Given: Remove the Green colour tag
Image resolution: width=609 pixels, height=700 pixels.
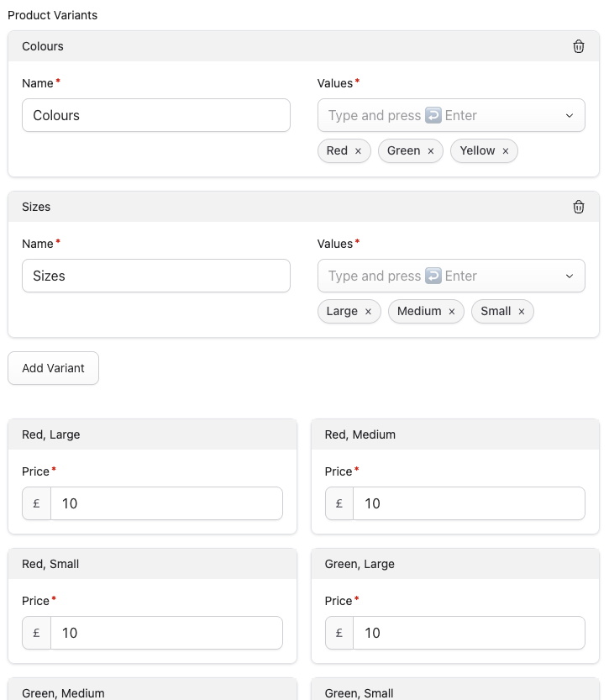Looking at the screenshot, I should [431, 151].
